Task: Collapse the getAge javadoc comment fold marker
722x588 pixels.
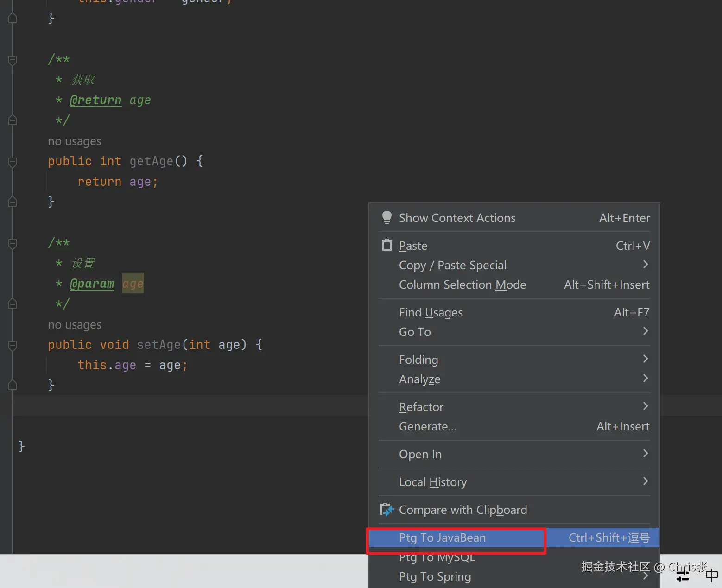Action: [13, 60]
